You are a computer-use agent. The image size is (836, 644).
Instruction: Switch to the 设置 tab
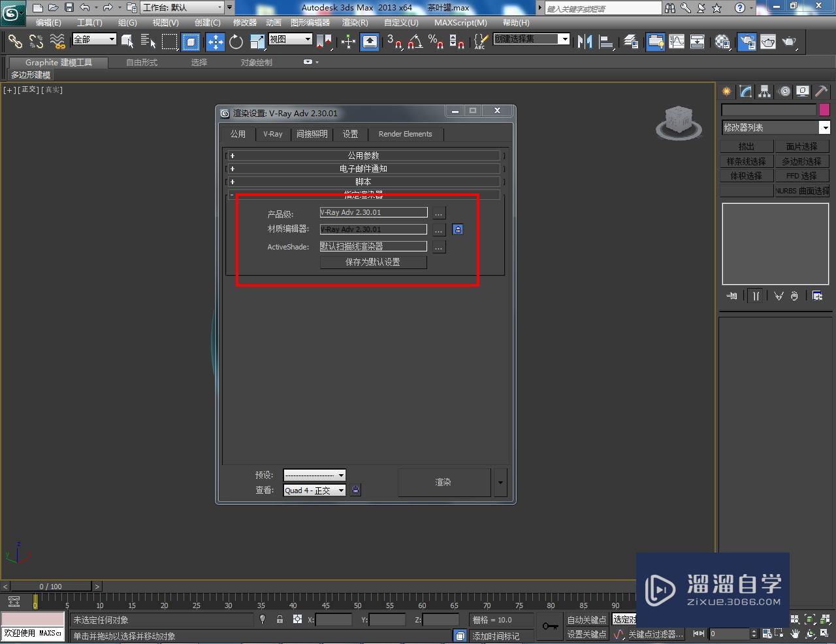[x=351, y=134]
